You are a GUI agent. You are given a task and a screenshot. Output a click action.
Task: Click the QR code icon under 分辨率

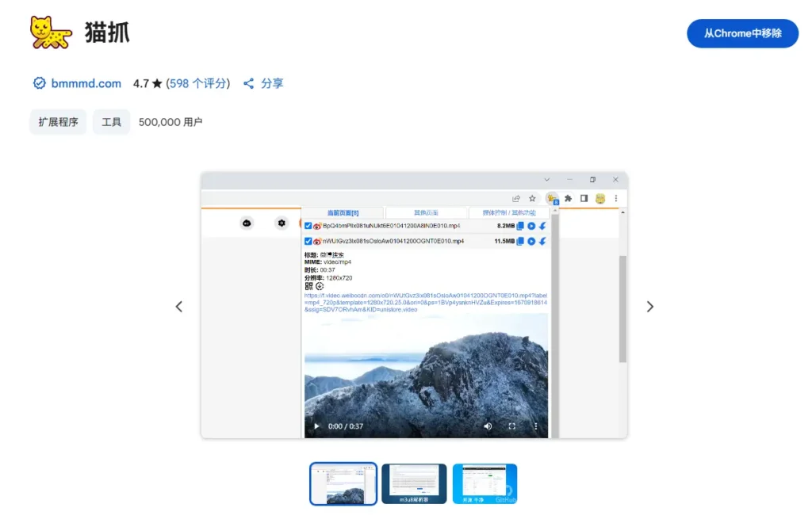pos(308,286)
